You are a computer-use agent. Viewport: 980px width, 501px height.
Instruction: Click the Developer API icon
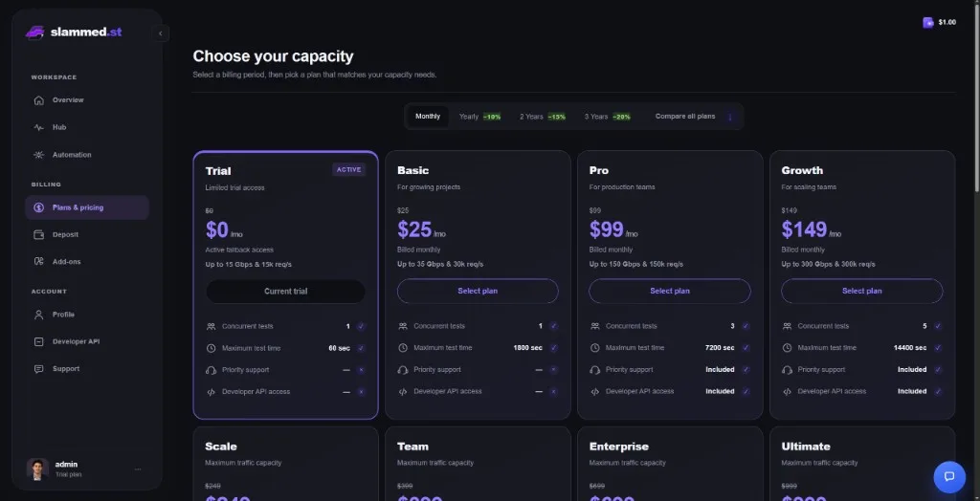38,341
